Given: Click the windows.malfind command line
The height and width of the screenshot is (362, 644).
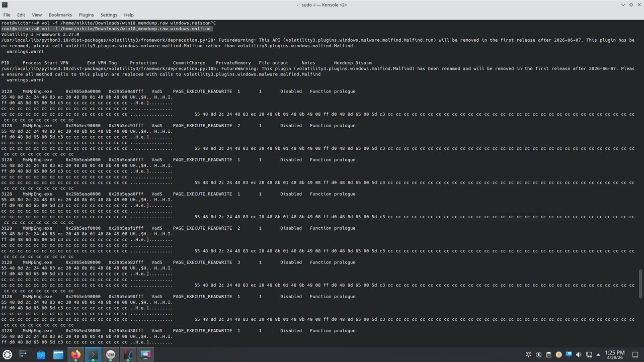Looking at the screenshot, I should point(106,29).
